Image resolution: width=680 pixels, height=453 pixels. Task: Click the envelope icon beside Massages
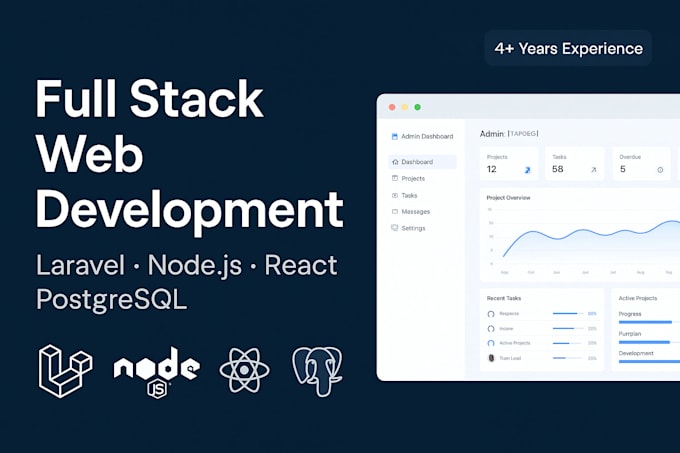[395, 212]
